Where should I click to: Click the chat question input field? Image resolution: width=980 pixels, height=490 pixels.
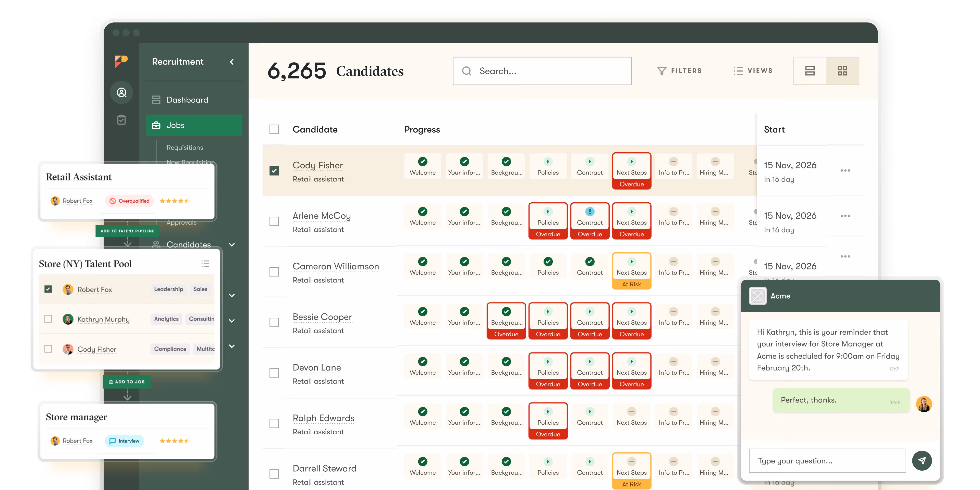point(827,461)
